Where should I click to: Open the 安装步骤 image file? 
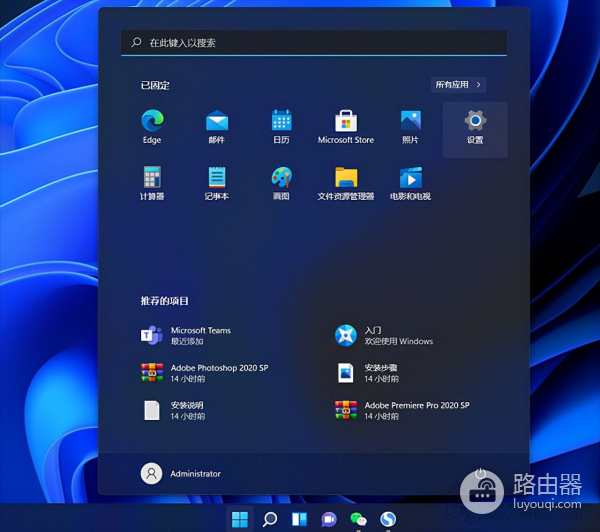tap(367, 373)
